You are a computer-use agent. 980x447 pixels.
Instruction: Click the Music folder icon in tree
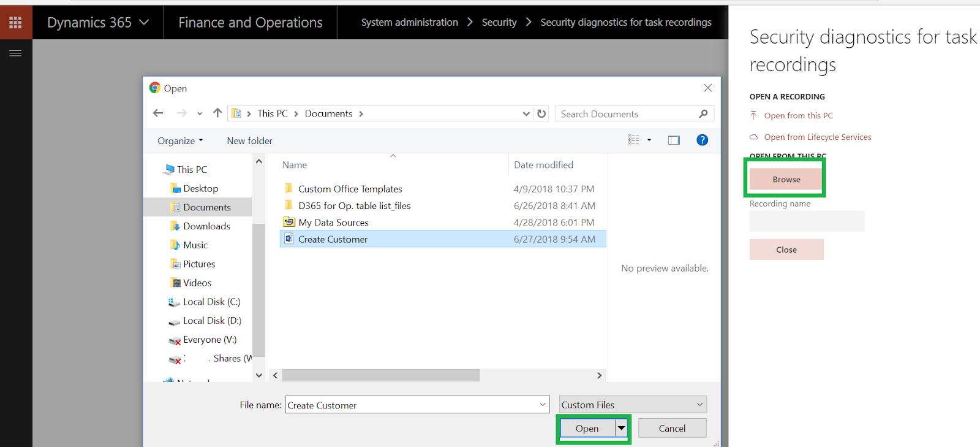tap(176, 245)
